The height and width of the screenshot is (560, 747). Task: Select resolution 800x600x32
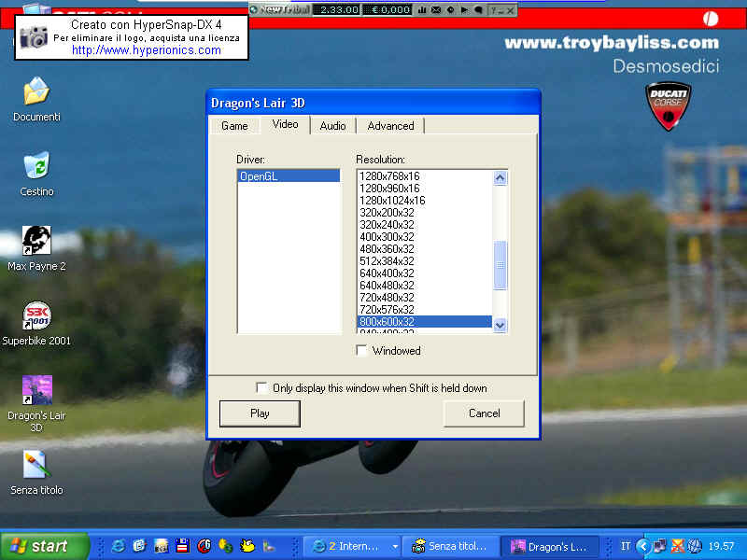pyautogui.click(x=425, y=322)
